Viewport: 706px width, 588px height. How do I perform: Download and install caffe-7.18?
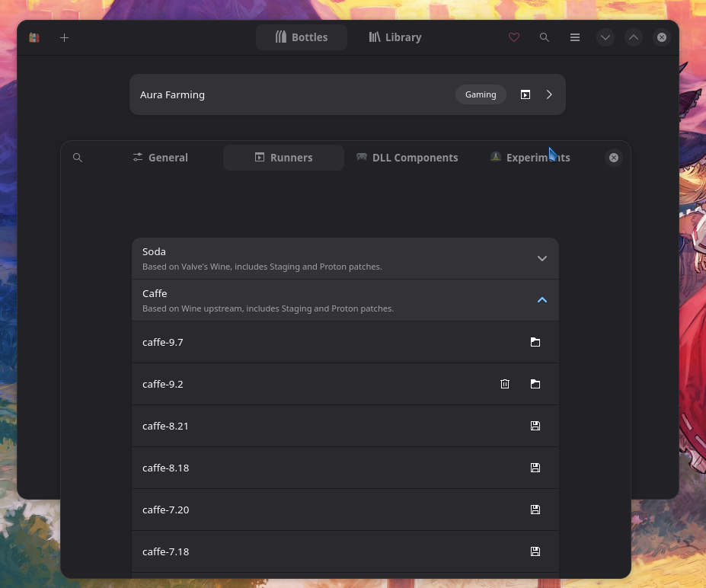pos(535,551)
